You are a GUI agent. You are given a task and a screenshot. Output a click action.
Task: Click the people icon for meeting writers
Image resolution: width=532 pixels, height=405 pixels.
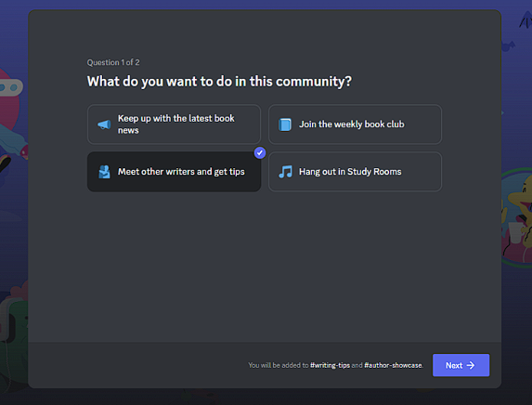pyautogui.click(x=104, y=172)
